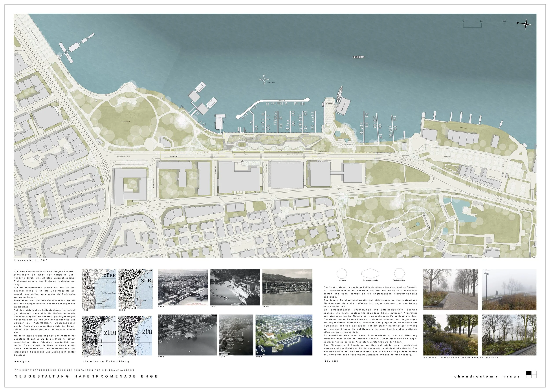Open the lakeside photo dated 1959
This screenshot has width=550, height=392.
(287, 287)
